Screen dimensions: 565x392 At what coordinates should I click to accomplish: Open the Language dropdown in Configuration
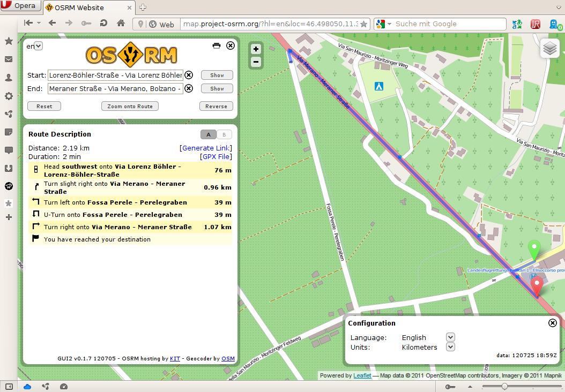[x=450, y=337]
